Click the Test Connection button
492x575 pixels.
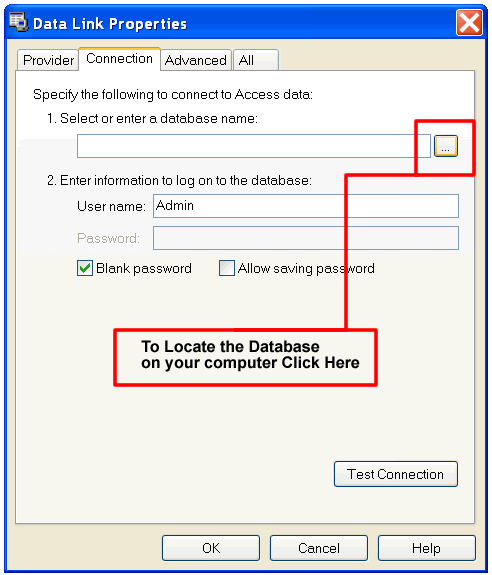click(x=396, y=474)
